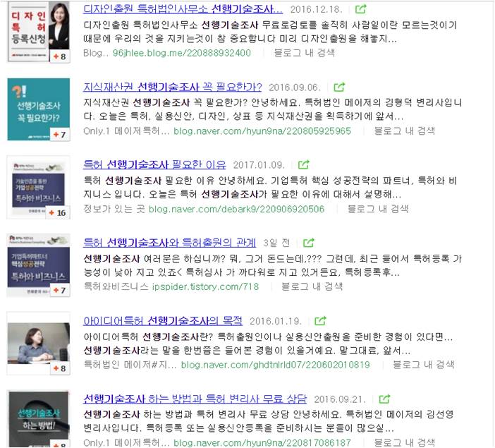Open share icon next to 3일 전
Viewport: 495px width, 448px height.
pos(308,243)
